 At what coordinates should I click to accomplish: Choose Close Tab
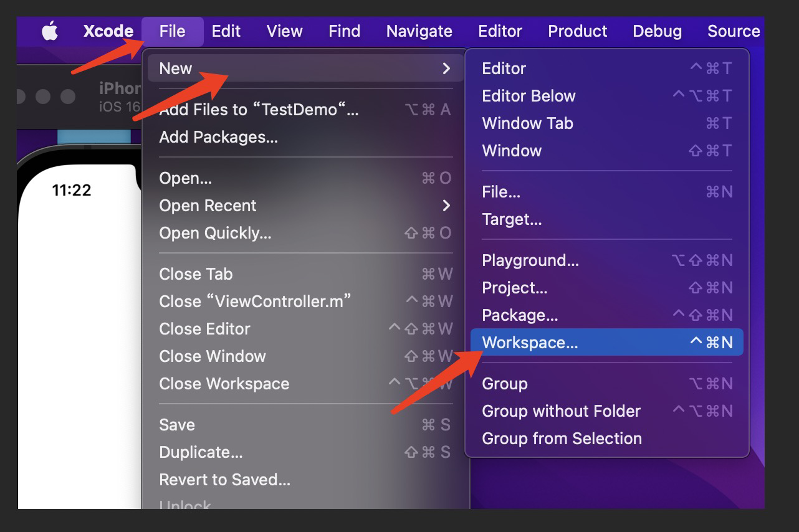click(305, 274)
